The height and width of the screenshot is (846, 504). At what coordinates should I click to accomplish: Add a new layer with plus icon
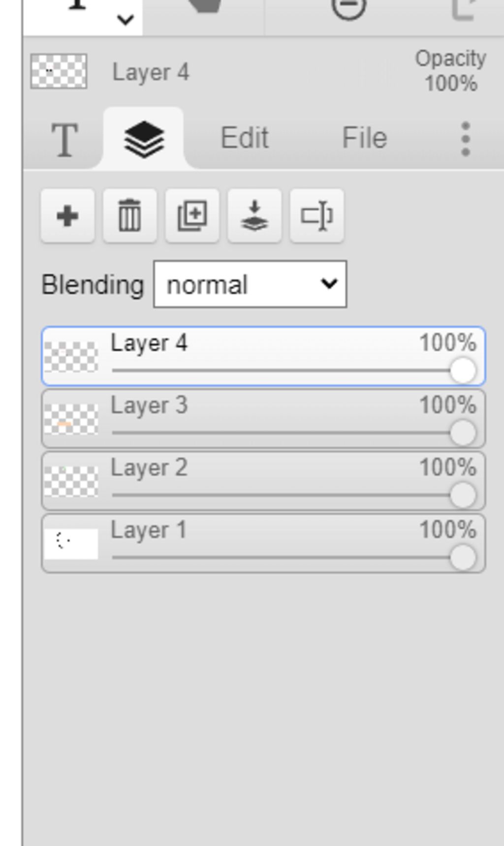coord(67,216)
